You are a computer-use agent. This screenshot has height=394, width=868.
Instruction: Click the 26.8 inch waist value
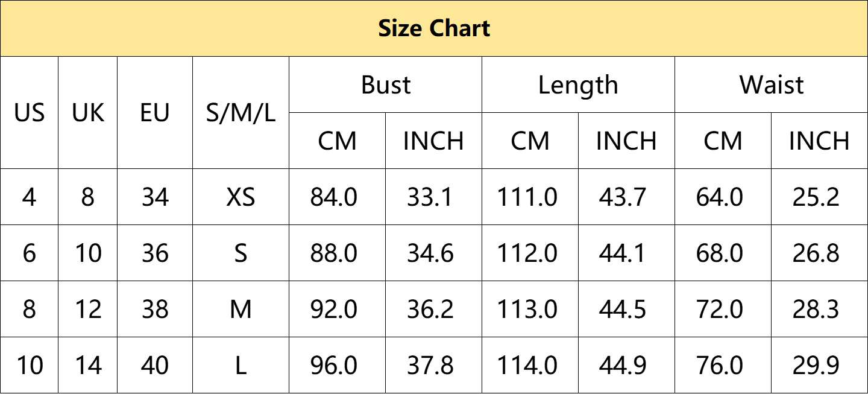pyautogui.click(x=819, y=253)
